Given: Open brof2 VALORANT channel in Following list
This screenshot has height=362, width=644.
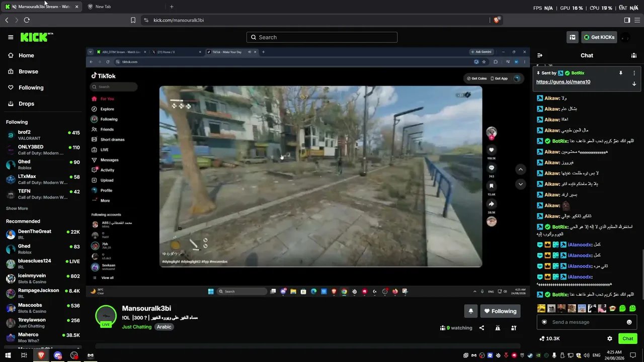Looking at the screenshot, I should (43, 135).
